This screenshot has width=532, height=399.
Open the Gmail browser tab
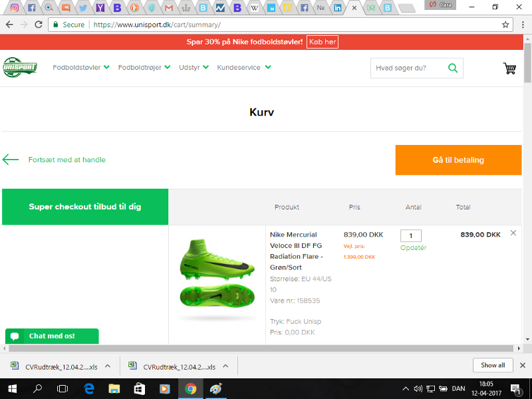coord(169,7)
